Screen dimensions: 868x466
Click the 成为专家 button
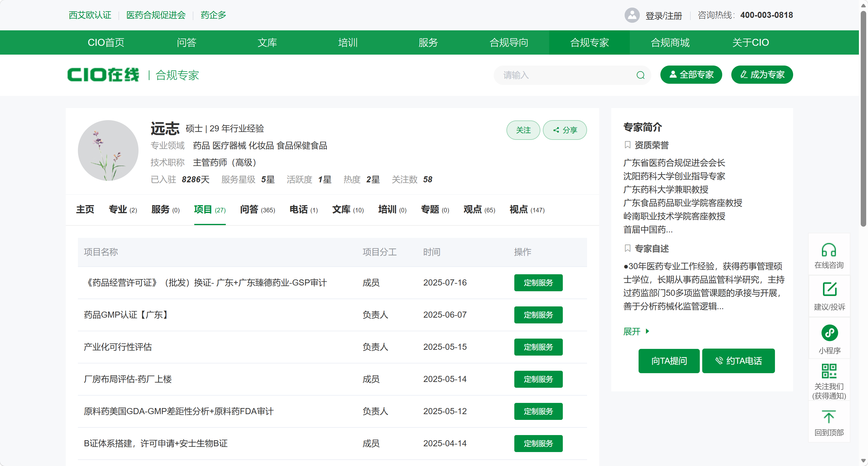point(762,75)
